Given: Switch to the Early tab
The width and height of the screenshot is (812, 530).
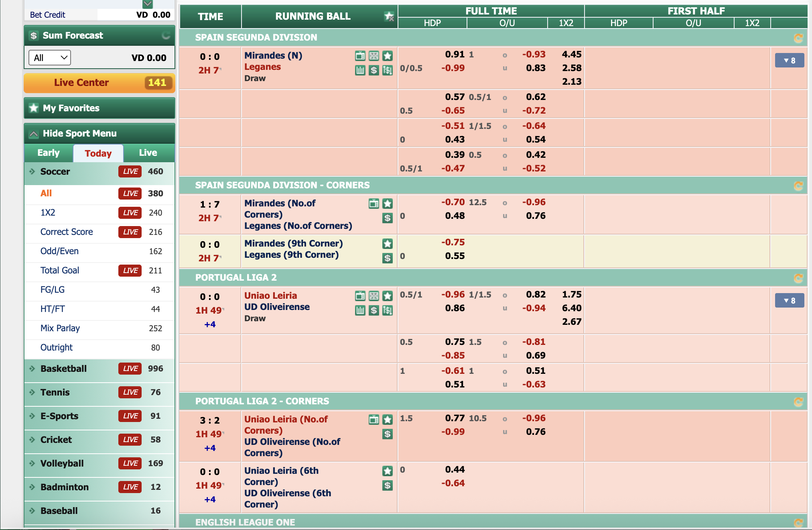Looking at the screenshot, I should 49,153.
